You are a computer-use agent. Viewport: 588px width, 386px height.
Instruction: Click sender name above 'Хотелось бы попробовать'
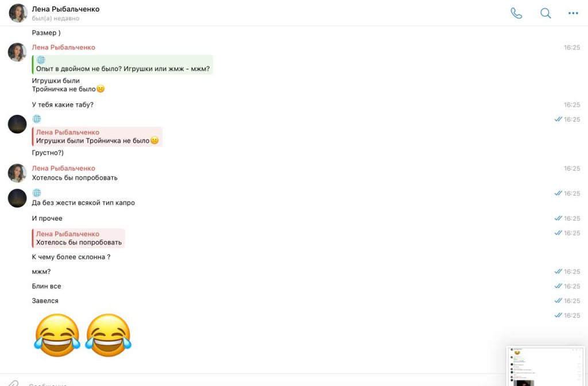tap(63, 168)
